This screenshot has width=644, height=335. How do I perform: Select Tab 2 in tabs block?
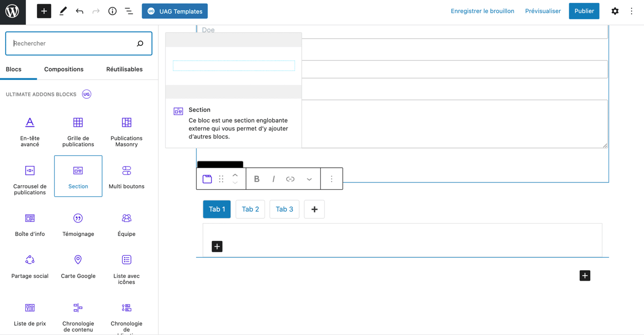(250, 209)
